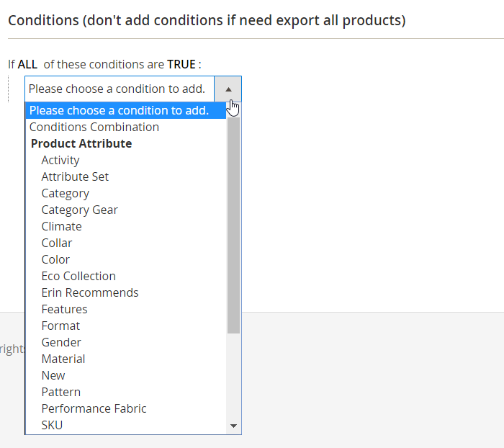
Task: Select Eco Collection option
Action: coord(78,276)
